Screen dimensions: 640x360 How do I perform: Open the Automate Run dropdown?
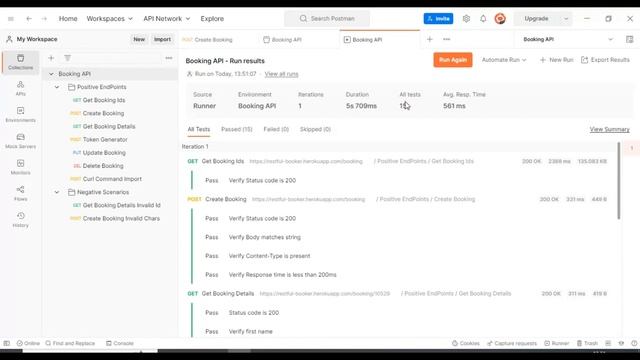(504, 60)
